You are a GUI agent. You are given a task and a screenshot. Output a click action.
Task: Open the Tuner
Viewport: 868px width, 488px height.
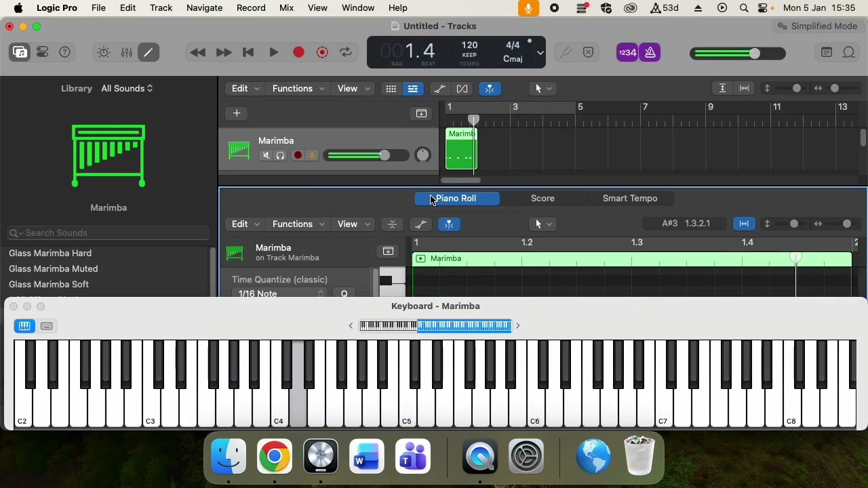(x=566, y=52)
